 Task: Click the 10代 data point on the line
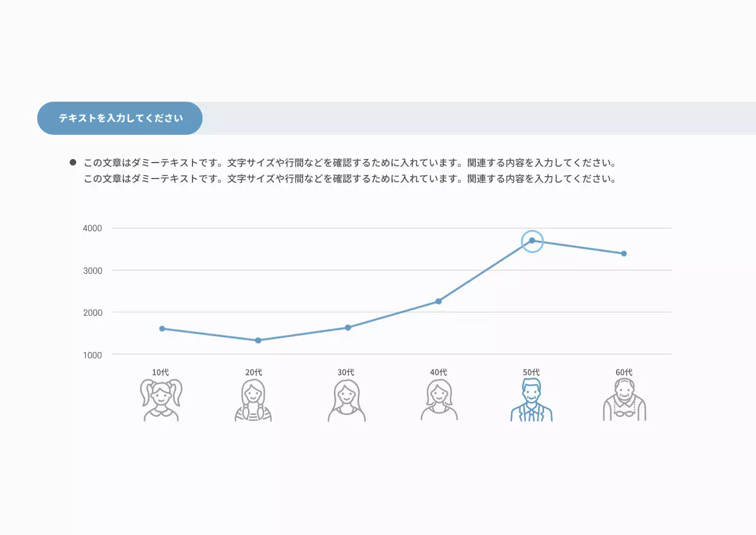click(162, 329)
